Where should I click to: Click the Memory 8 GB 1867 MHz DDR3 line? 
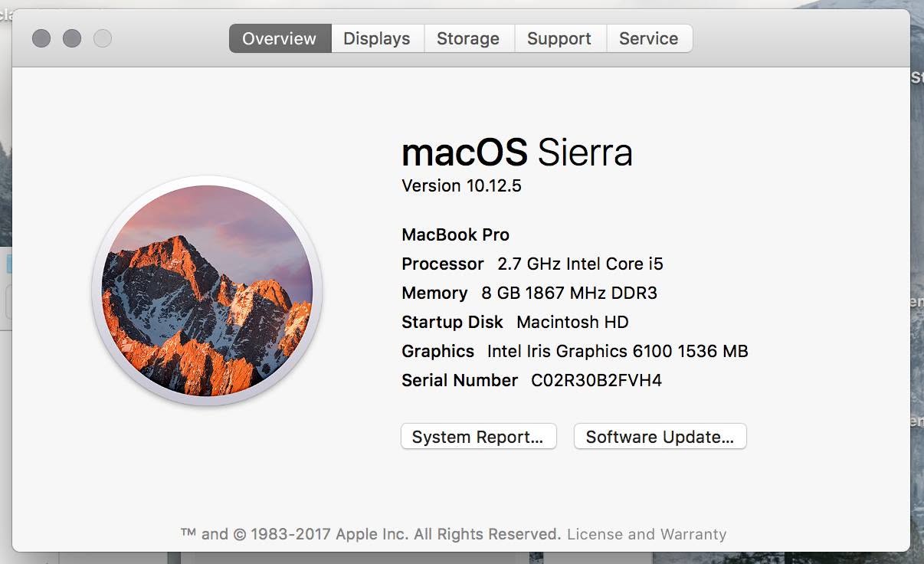click(529, 293)
